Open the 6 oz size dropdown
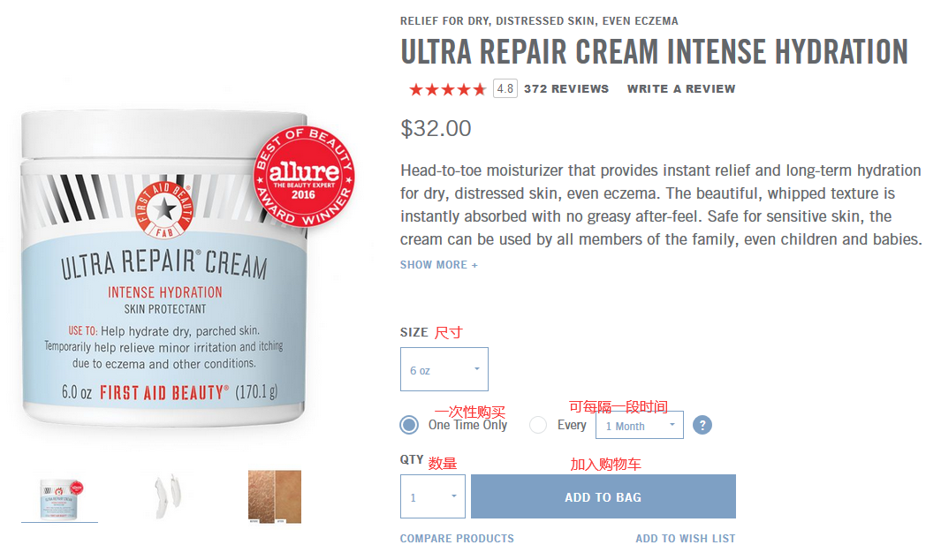This screenshot has width=941, height=560. click(x=444, y=369)
